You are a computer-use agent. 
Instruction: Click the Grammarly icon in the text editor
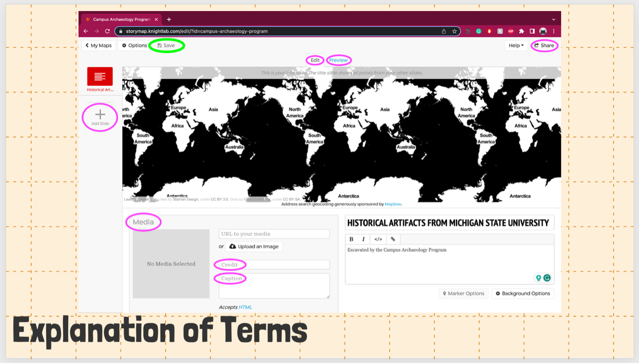[547, 278]
